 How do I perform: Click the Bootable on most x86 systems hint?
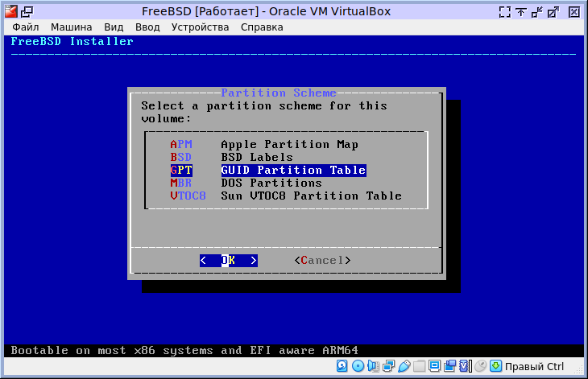point(184,351)
